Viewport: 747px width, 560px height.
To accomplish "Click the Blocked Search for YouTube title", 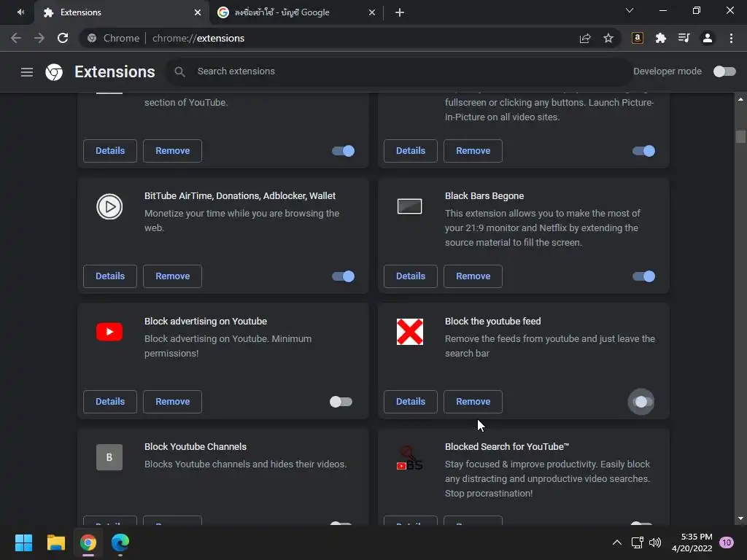I will click(x=507, y=447).
